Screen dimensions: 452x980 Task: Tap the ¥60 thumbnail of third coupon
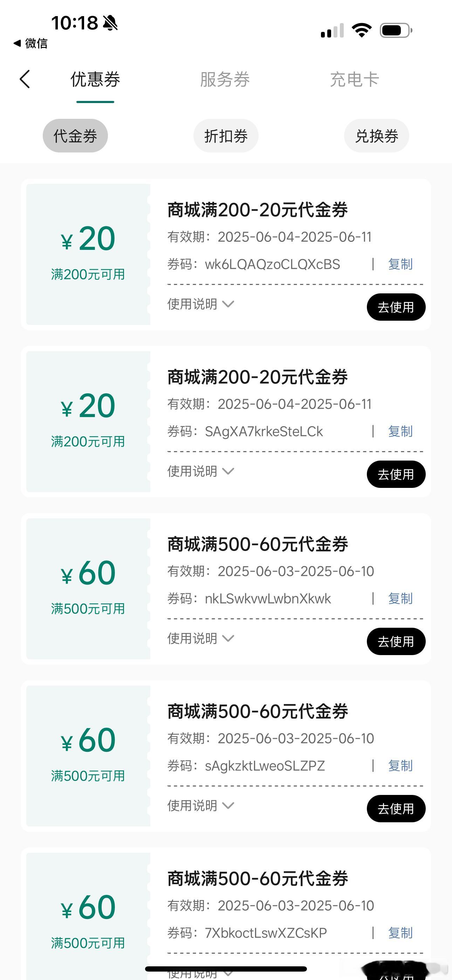(x=88, y=588)
